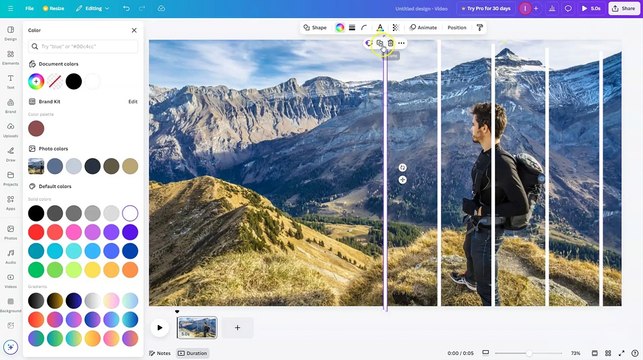Open the Background sidebar tab
Viewport: 643px width, 360px height.
tap(11, 305)
